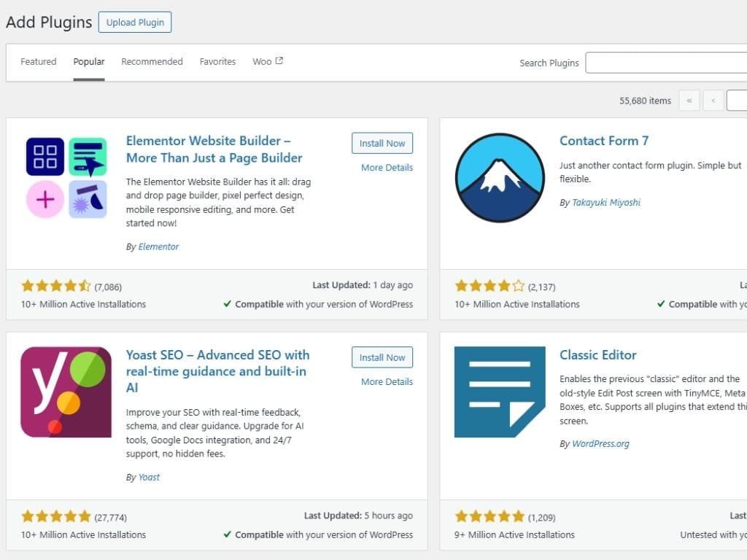View More Details for Elementor

387,168
